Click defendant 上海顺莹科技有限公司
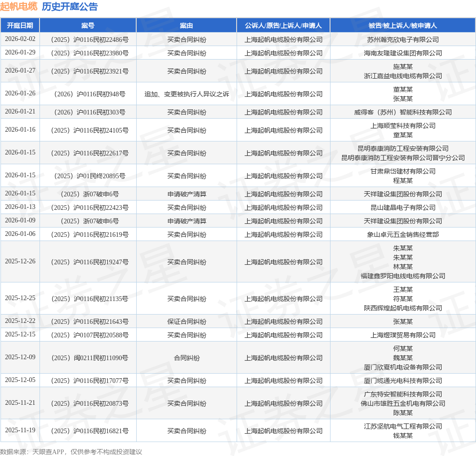 click(x=403, y=126)
